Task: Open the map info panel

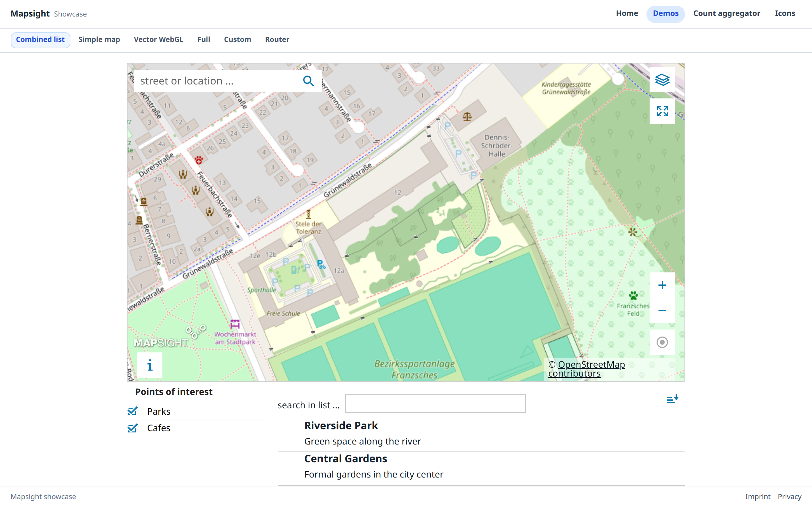Action: tap(150, 365)
